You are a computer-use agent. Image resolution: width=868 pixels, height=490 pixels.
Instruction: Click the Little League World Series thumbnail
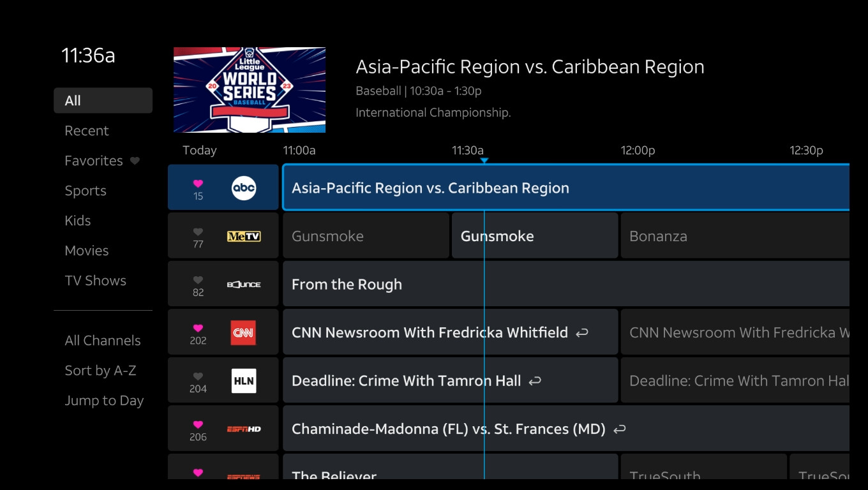(x=250, y=90)
